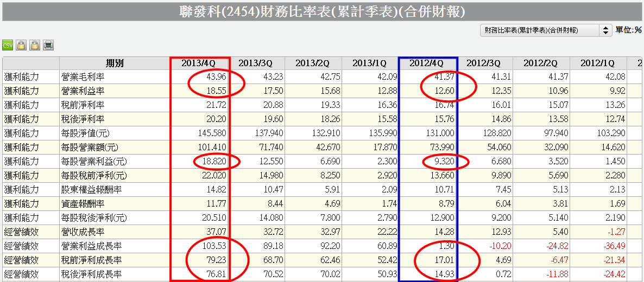Click value 41.37 in the 2012/4Q column
The height and width of the screenshot is (282, 644).
(444, 77)
